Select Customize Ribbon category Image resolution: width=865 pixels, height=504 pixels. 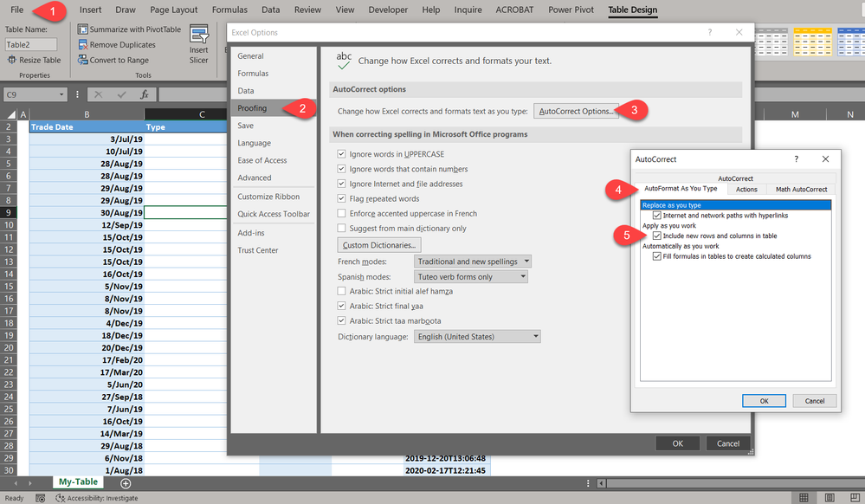pos(273,197)
